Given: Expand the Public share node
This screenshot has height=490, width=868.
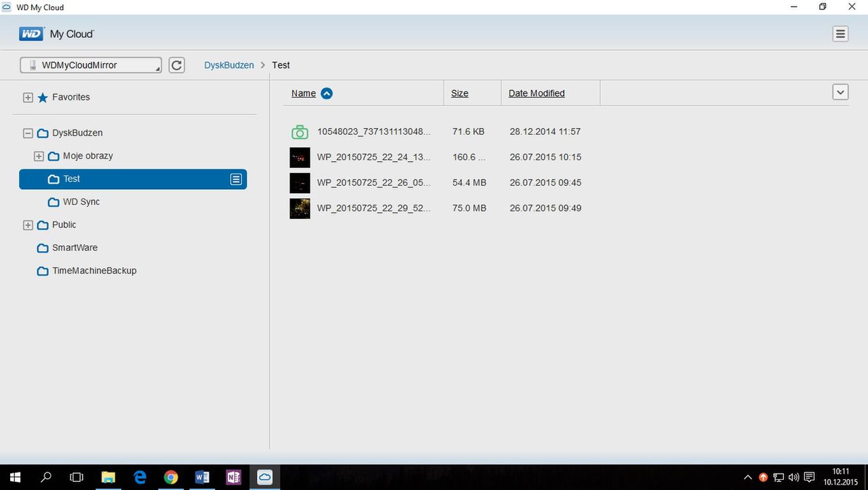Looking at the screenshot, I should coord(28,225).
